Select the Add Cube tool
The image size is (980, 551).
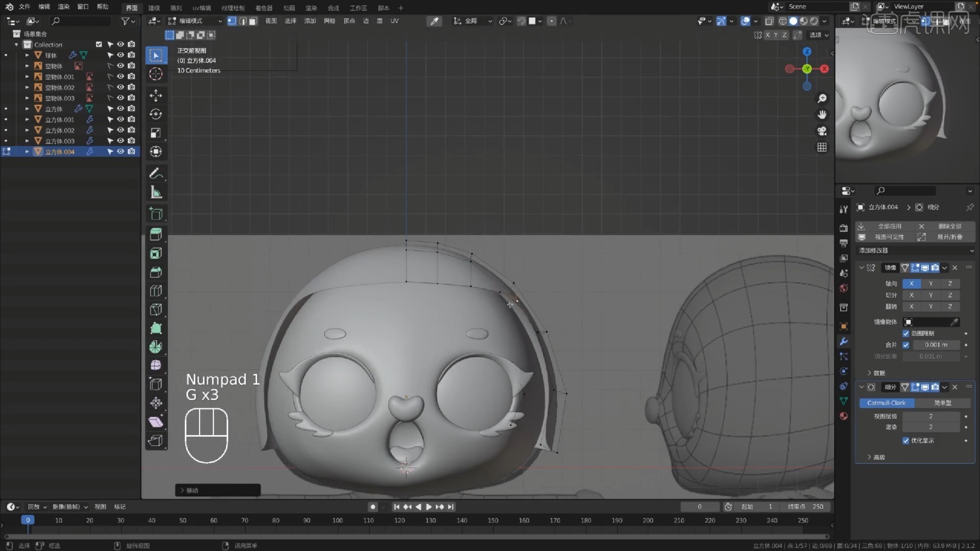tap(156, 214)
